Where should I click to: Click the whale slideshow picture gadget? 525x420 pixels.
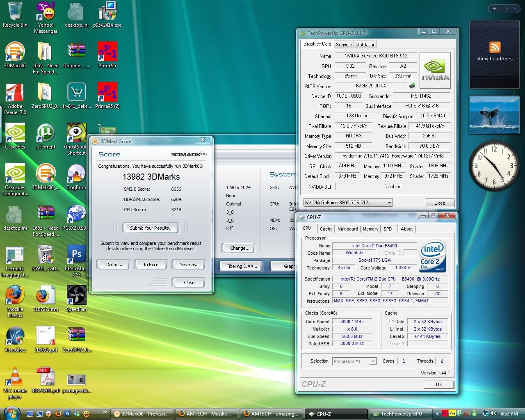pos(494,114)
